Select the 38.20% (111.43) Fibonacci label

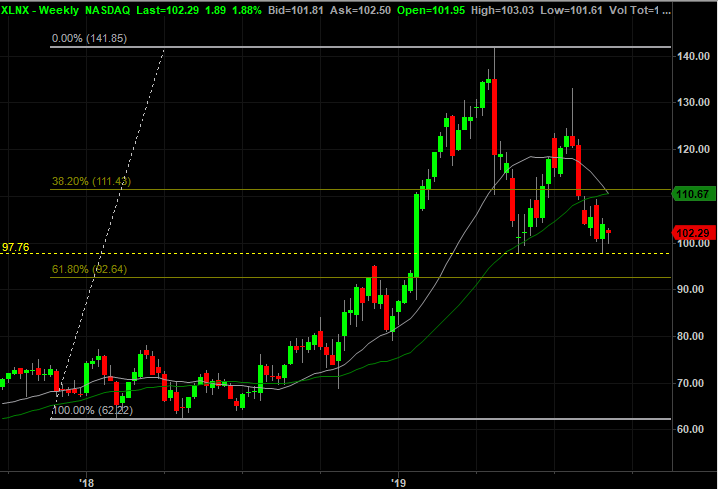click(91, 181)
